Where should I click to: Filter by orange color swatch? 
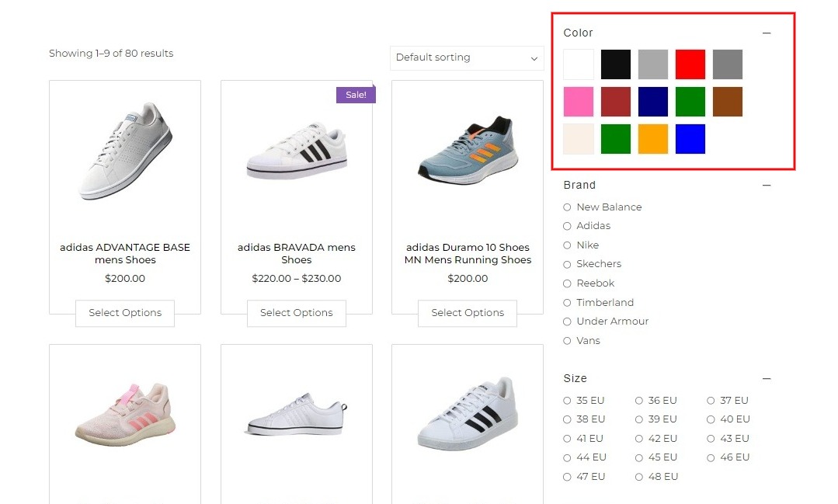click(652, 139)
